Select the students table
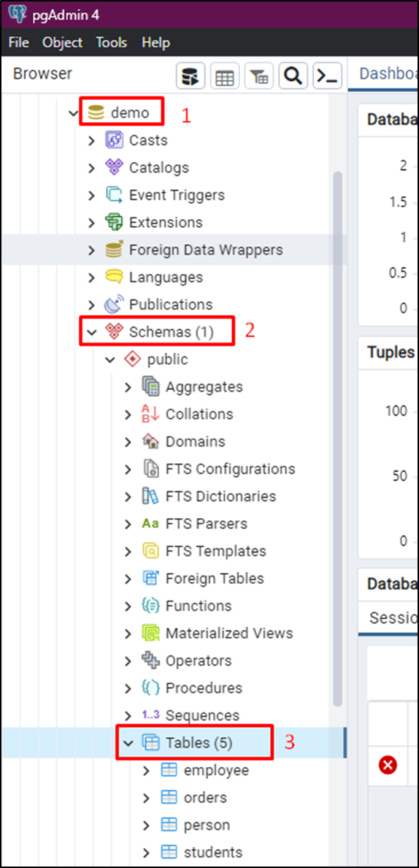 (x=213, y=852)
